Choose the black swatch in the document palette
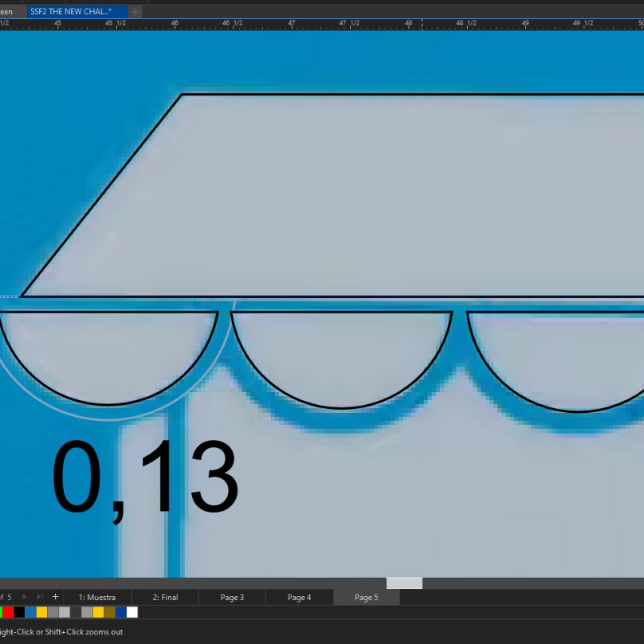The height and width of the screenshot is (644, 644). 19,612
